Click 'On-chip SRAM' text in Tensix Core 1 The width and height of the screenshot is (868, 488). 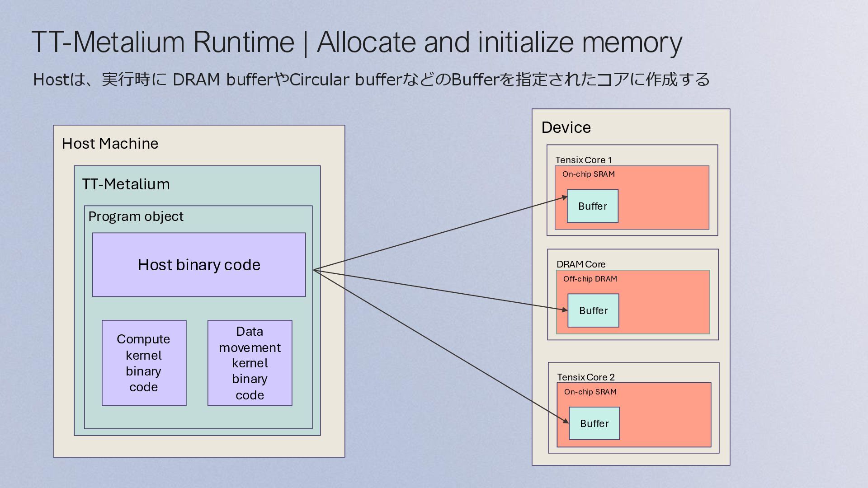point(588,174)
